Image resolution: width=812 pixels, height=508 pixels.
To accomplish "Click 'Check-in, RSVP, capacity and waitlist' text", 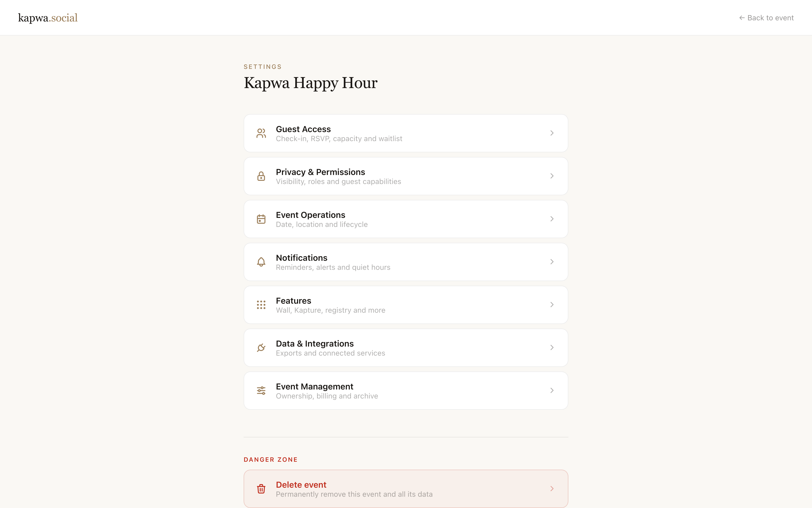I will click(339, 139).
